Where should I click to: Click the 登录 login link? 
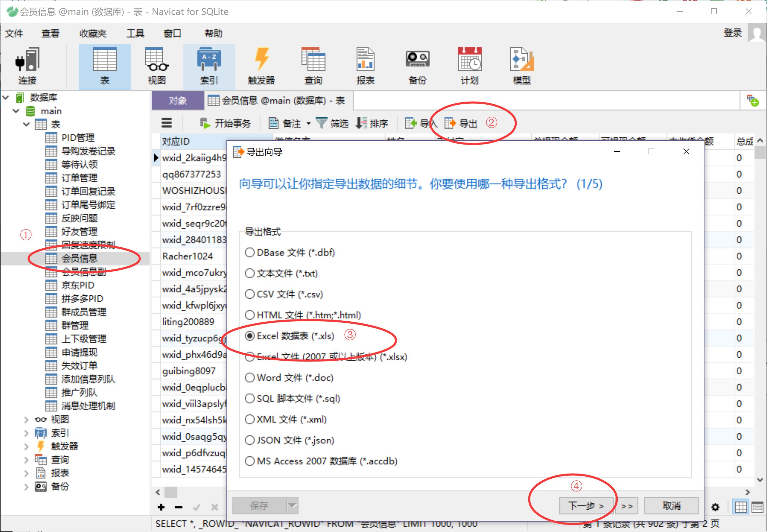(733, 33)
